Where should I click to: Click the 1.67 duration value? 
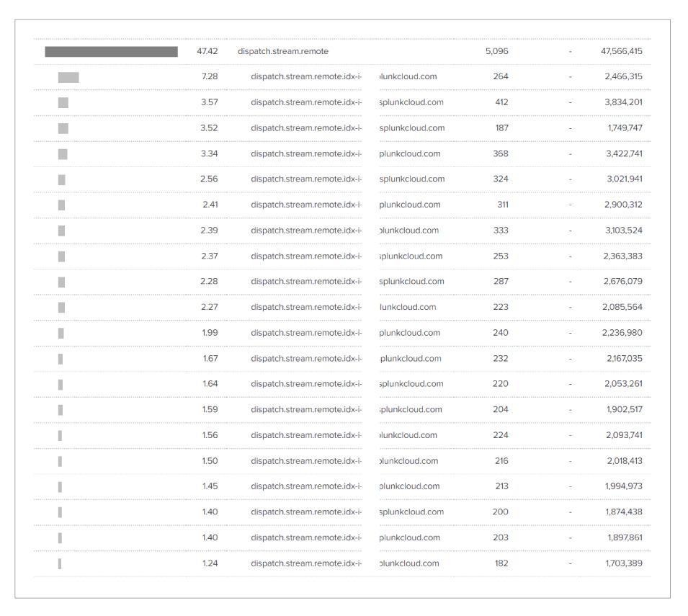pos(210,359)
